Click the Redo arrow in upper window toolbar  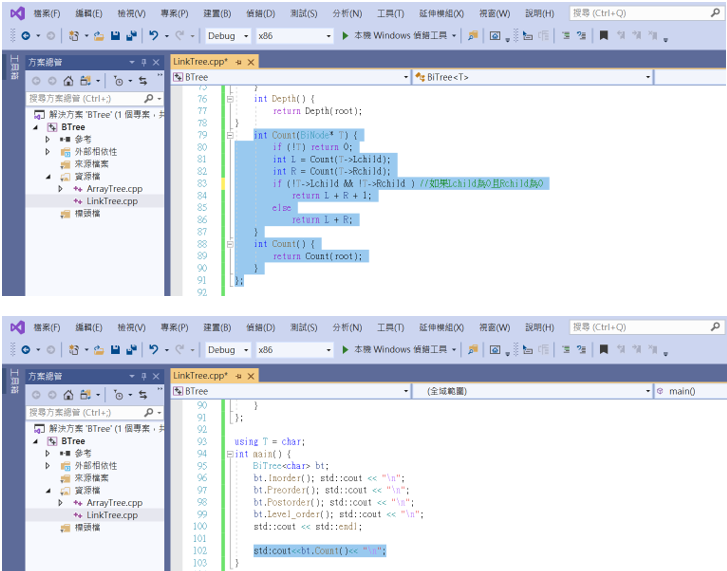180,35
